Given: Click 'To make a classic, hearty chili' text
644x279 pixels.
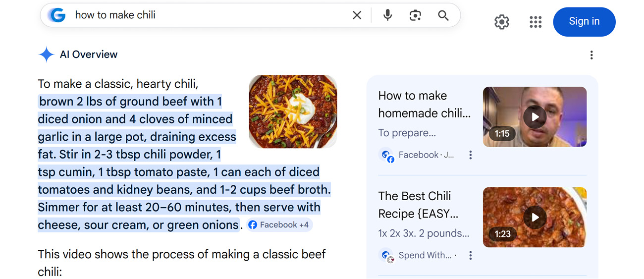Looking at the screenshot, I should click(118, 84).
